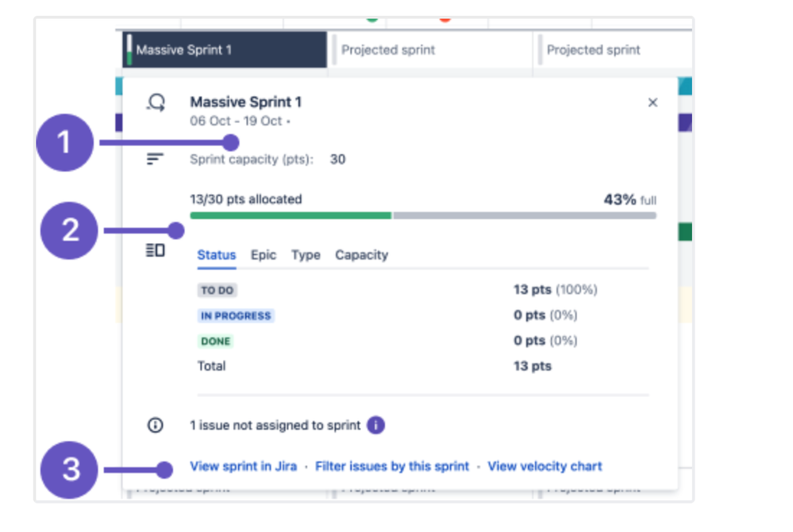Click the purple numbered badge 3
793x532 pixels.
tap(71, 469)
